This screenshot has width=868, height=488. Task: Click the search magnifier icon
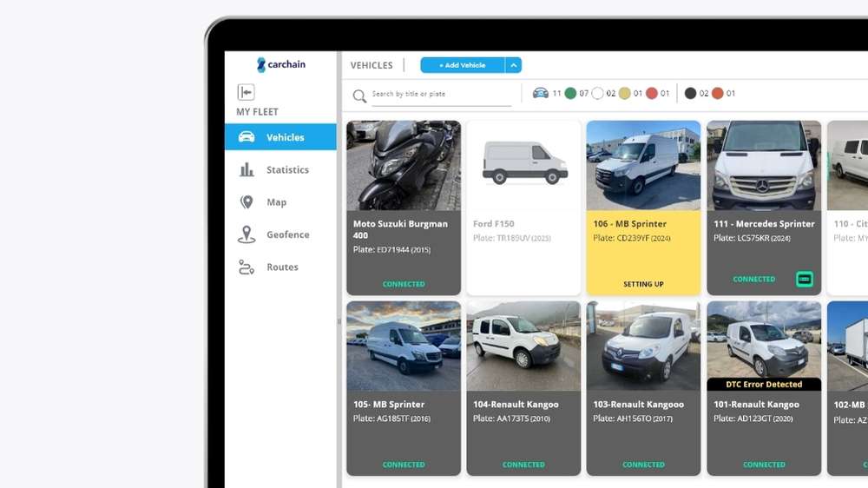click(x=359, y=96)
